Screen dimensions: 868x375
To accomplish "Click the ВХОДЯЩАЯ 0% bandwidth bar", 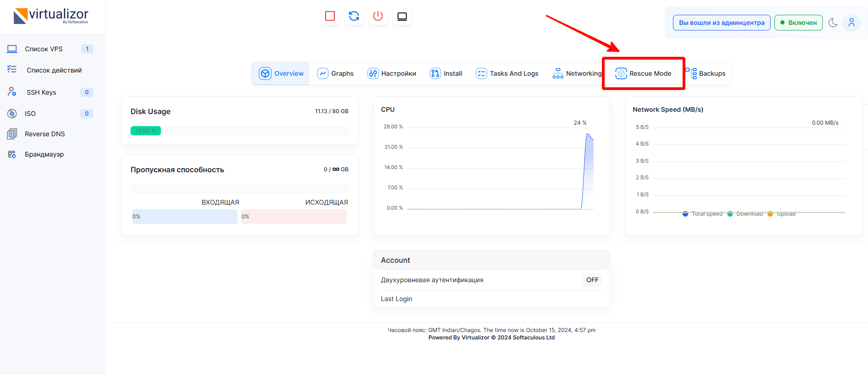I will [184, 217].
